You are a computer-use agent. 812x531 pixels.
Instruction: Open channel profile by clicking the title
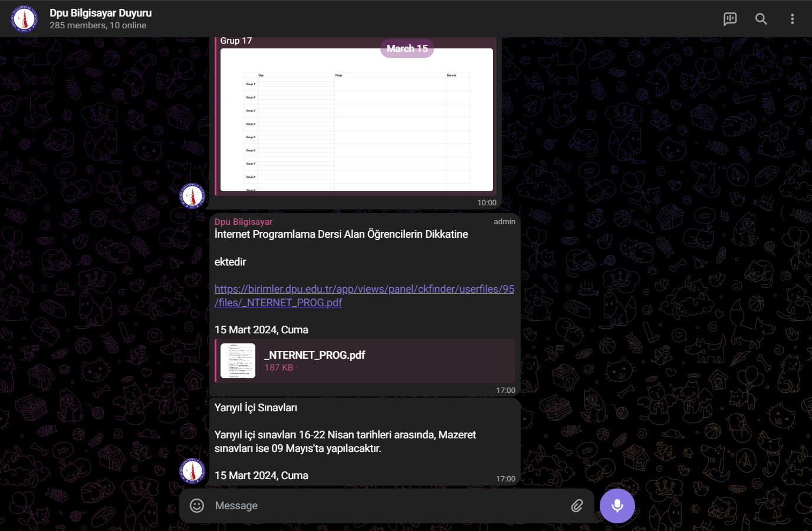click(100, 12)
